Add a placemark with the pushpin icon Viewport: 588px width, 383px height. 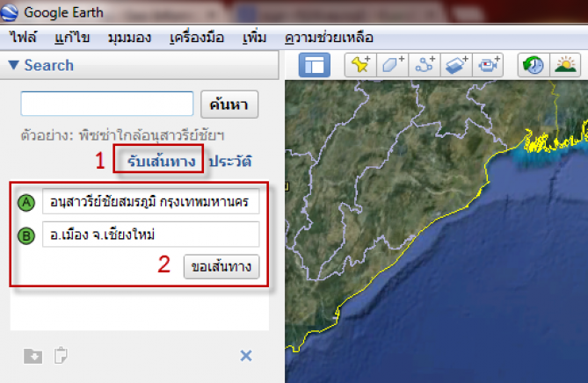[x=360, y=65]
